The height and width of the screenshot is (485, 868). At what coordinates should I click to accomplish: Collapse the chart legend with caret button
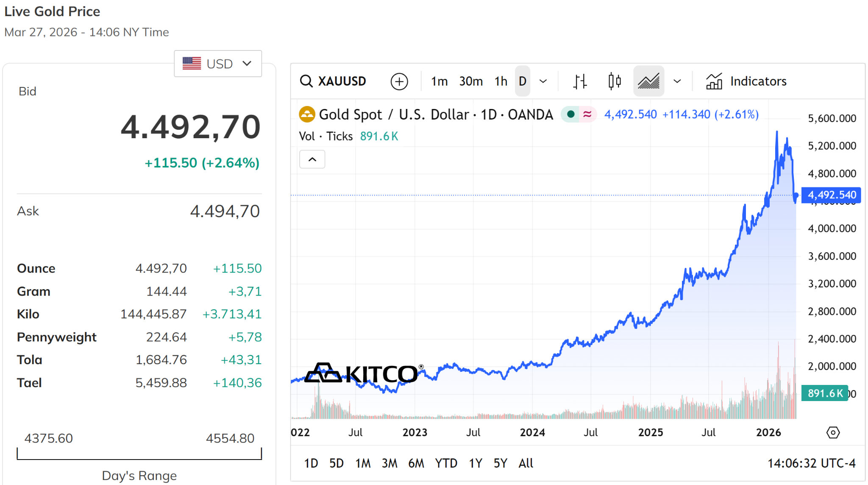click(312, 159)
